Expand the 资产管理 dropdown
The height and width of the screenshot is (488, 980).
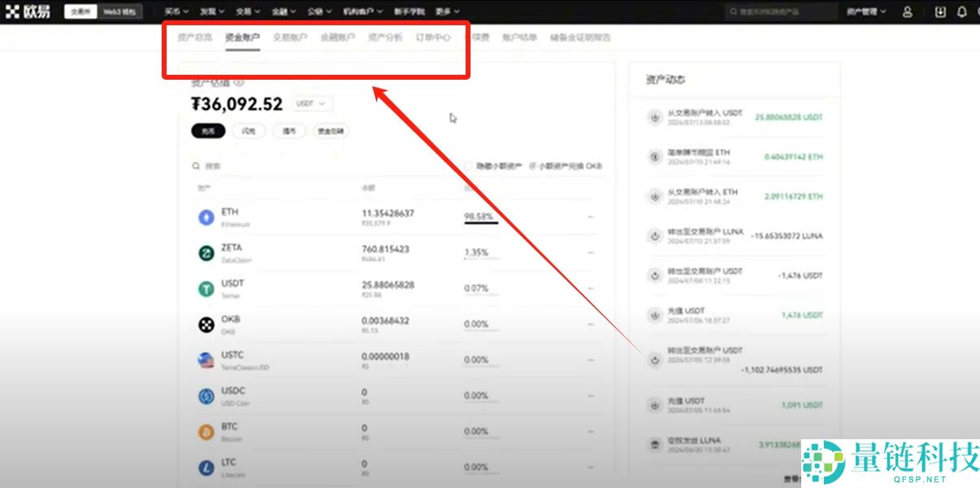click(x=865, y=11)
